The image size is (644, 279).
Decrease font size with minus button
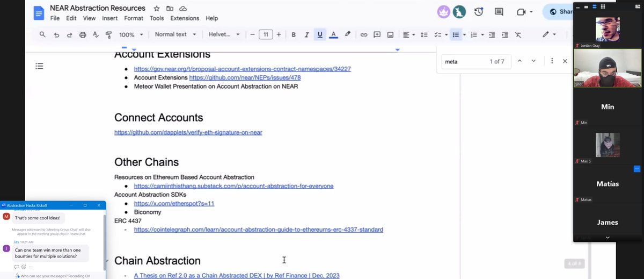click(253, 34)
